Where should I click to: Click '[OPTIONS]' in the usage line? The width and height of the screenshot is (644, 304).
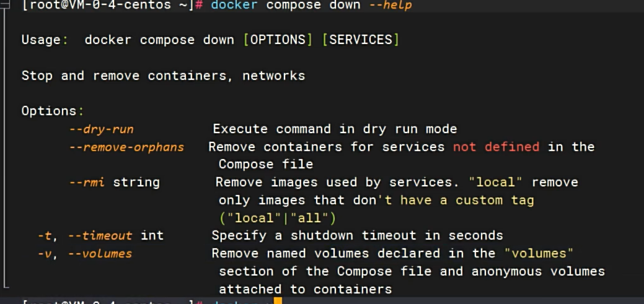[278, 40]
